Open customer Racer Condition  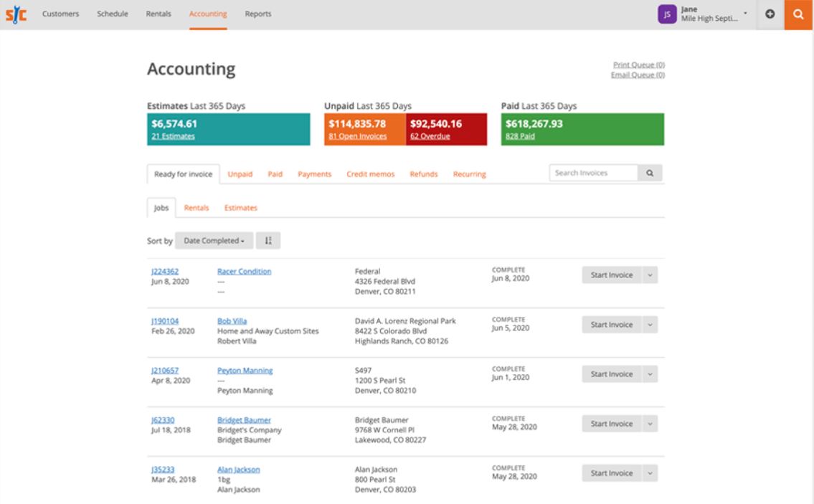pos(244,272)
